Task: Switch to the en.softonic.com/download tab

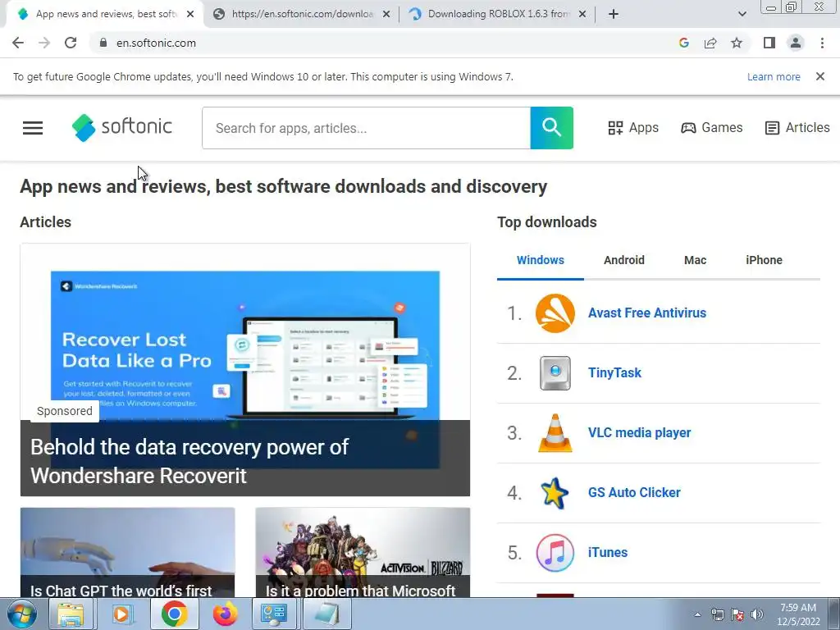Action: (302, 14)
